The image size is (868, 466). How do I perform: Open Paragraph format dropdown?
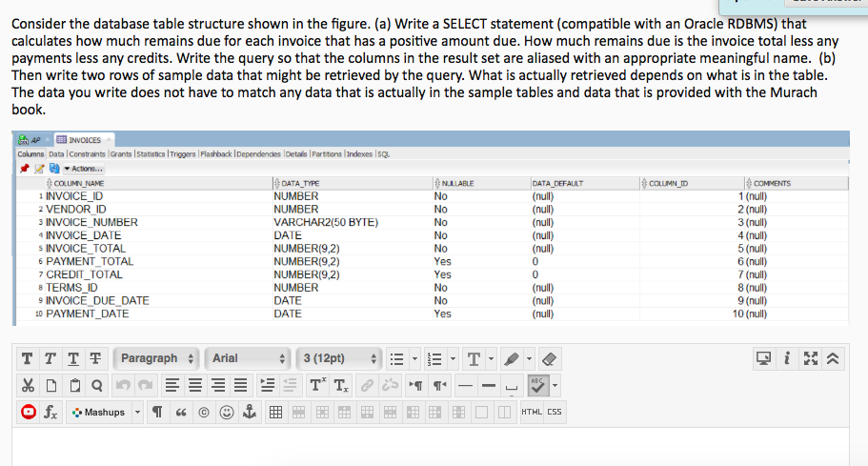pyautogui.click(x=156, y=358)
